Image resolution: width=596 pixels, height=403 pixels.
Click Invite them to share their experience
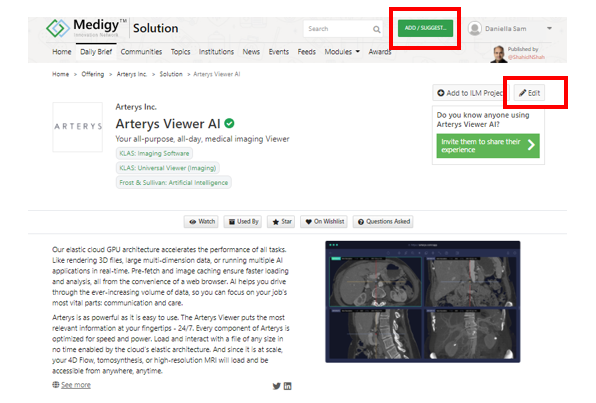(488, 146)
